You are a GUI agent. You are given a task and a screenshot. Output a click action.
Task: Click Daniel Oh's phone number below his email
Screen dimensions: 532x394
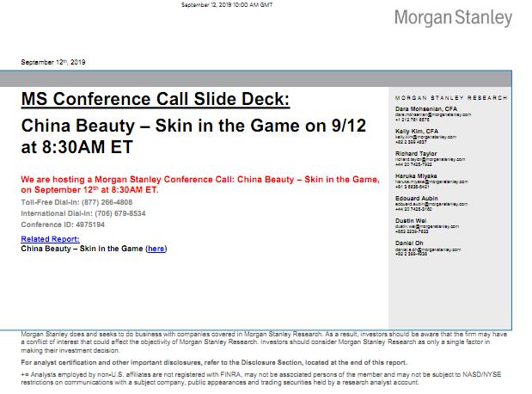coord(411,254)
